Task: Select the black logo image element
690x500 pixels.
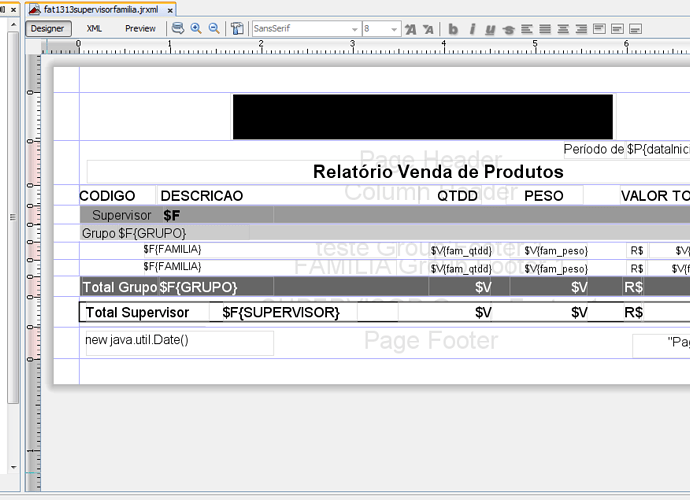Action: (423, 117)
